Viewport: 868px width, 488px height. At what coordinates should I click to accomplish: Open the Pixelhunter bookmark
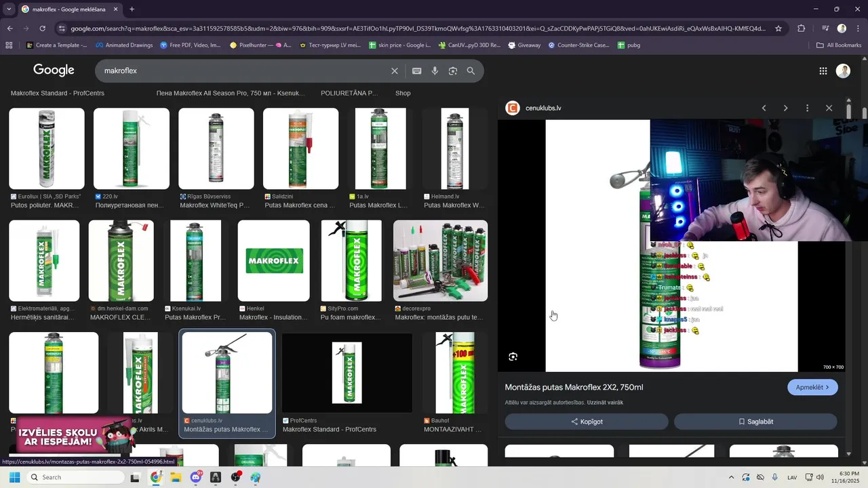click(260, 45)
